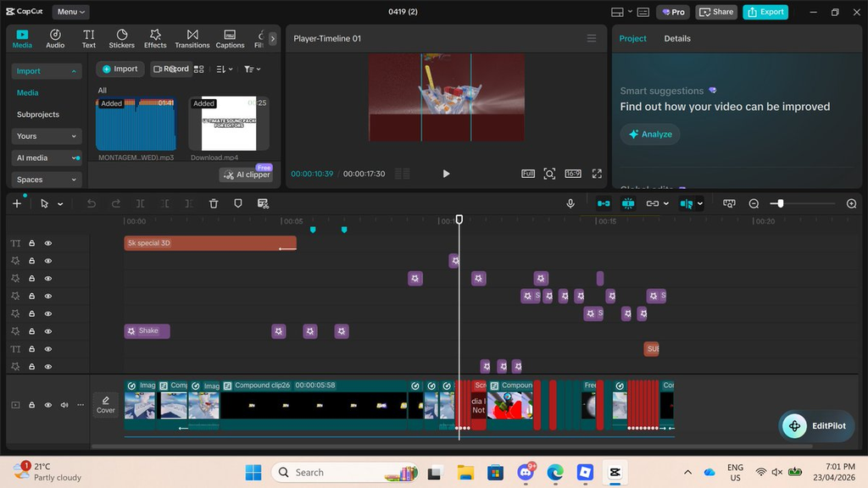Screen dimensions: 868x488
Task: Zoom in the timeline
Action: [x=851, y=203]
